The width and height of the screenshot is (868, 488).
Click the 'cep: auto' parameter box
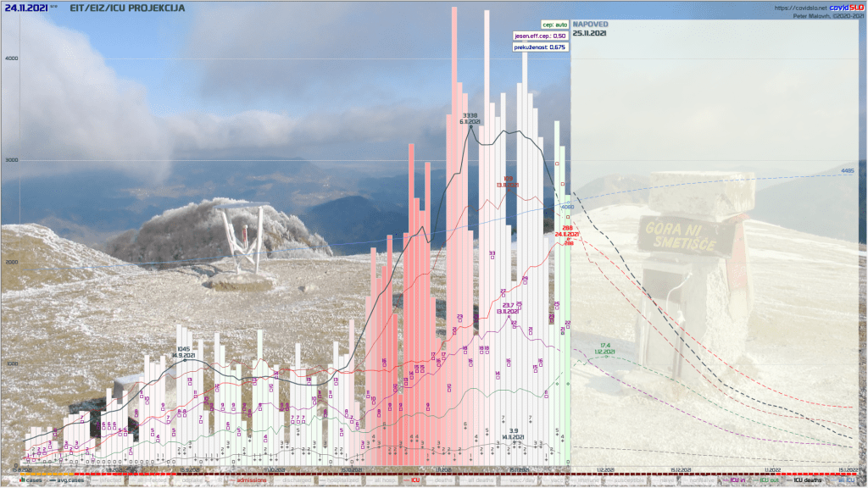click(x=554, y=25)
